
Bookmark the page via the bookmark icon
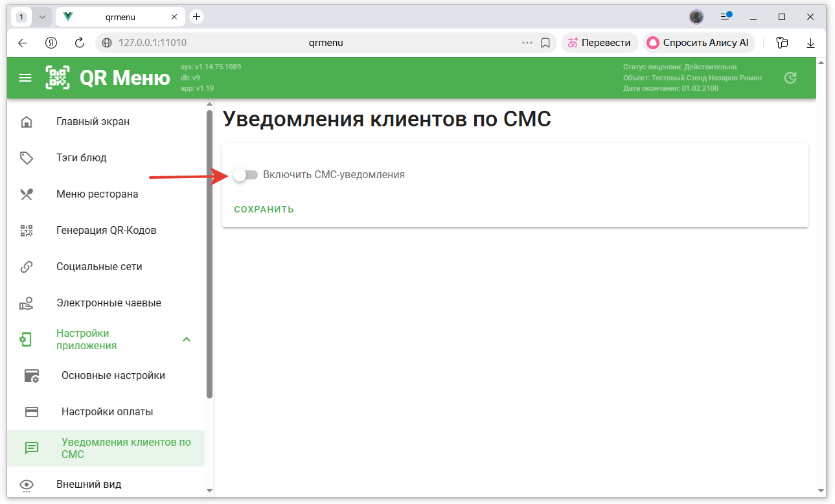coord(545,43)
